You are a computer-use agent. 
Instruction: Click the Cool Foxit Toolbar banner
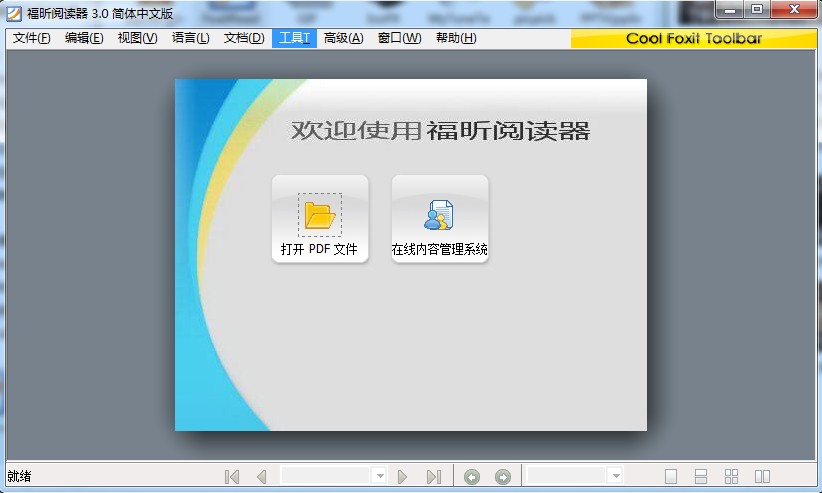point(694,38)
